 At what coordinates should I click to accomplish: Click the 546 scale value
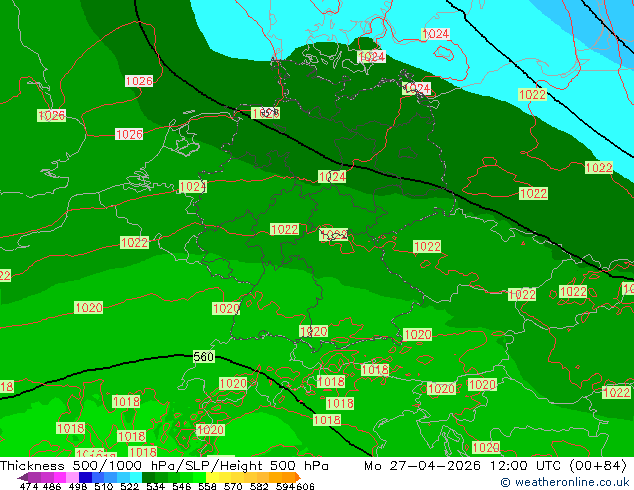click(182, 486)
